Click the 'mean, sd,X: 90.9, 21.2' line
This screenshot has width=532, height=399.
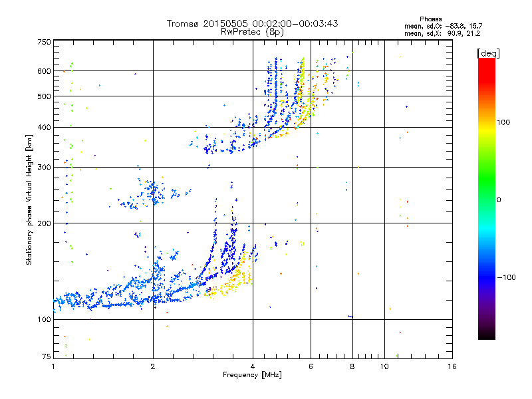(442, 33)
